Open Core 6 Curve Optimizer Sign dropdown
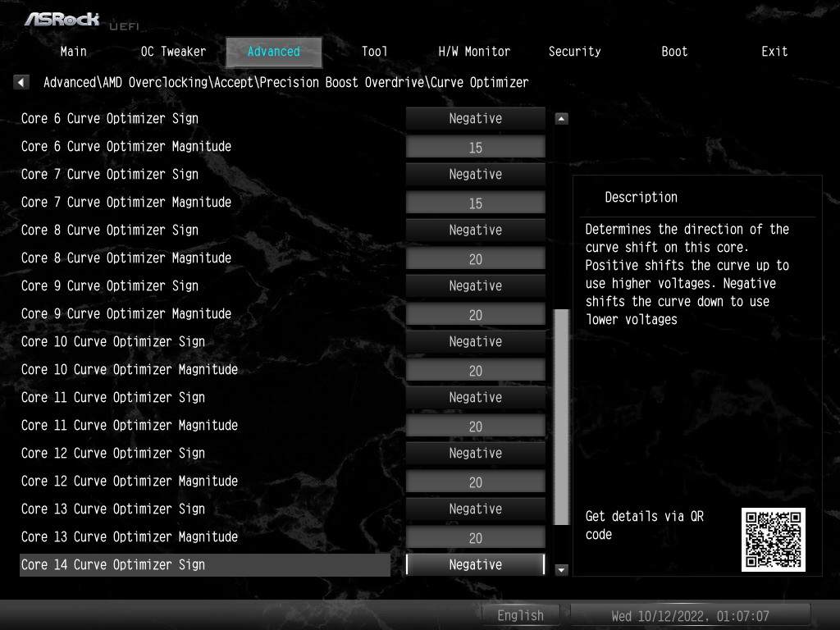The image size is (840, 630). pyautogui.click(x=476, y=118)
